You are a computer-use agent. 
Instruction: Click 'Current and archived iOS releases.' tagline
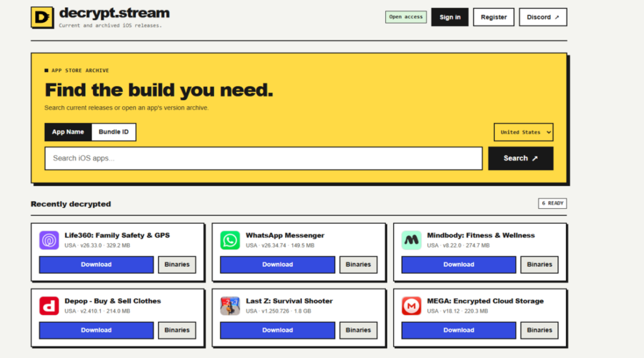tap(111, 25)
